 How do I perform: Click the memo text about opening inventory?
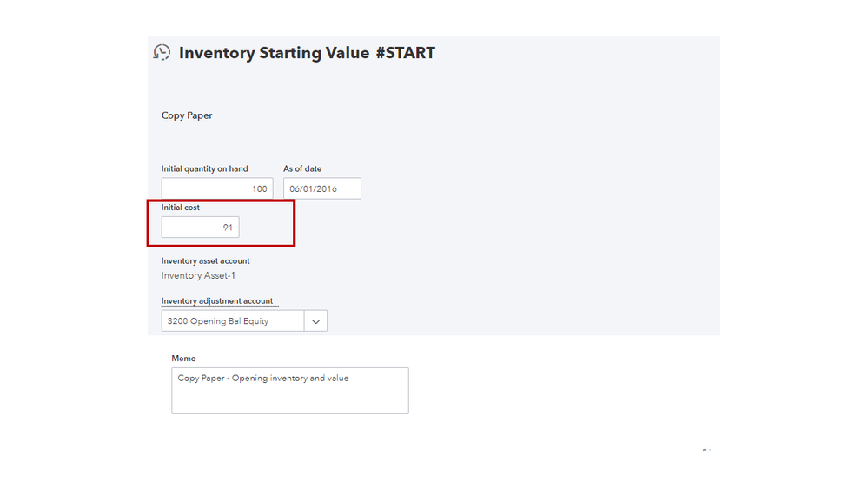pyautogui.click(x=263, y=379)
